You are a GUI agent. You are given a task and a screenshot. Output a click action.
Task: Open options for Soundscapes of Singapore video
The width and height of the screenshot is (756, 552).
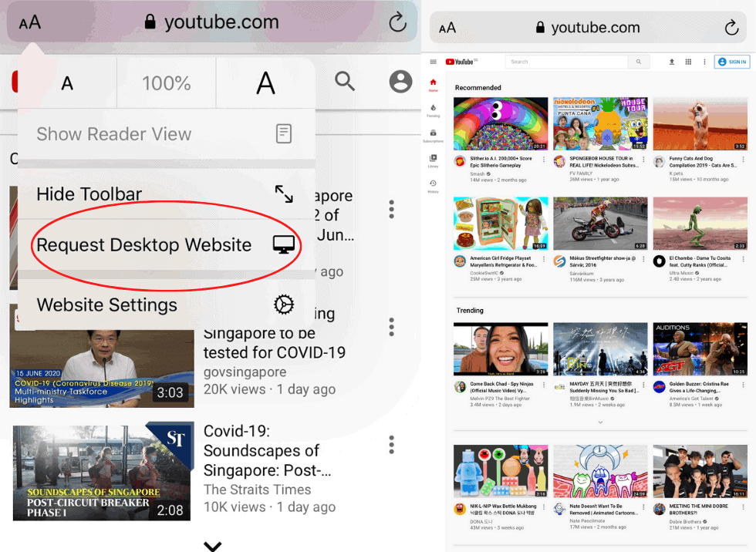392,445
